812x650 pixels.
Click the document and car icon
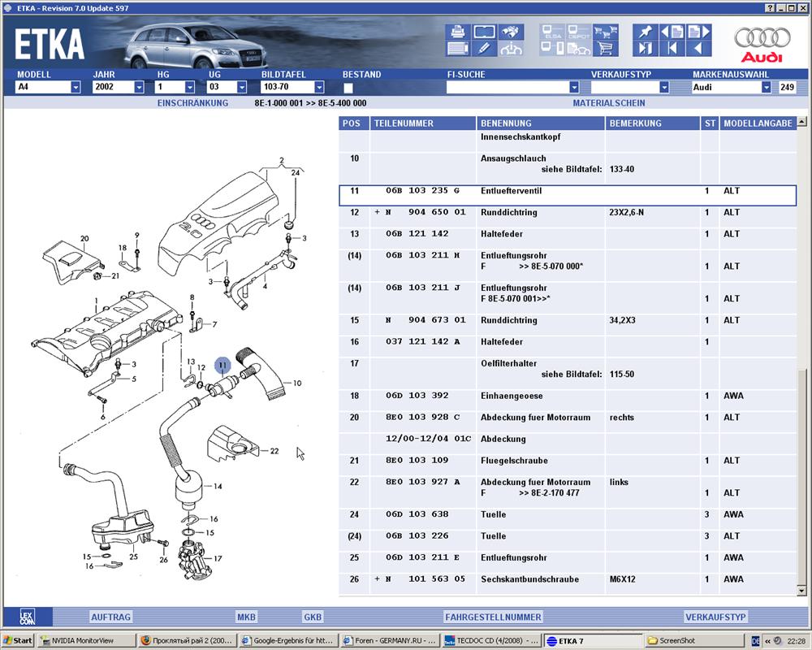(x=578, y=49)
